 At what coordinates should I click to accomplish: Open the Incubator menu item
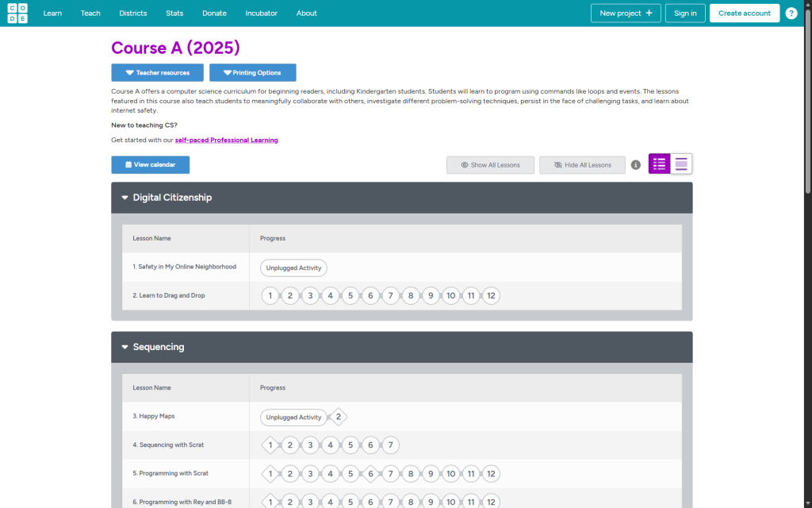[x=261, y=13]
